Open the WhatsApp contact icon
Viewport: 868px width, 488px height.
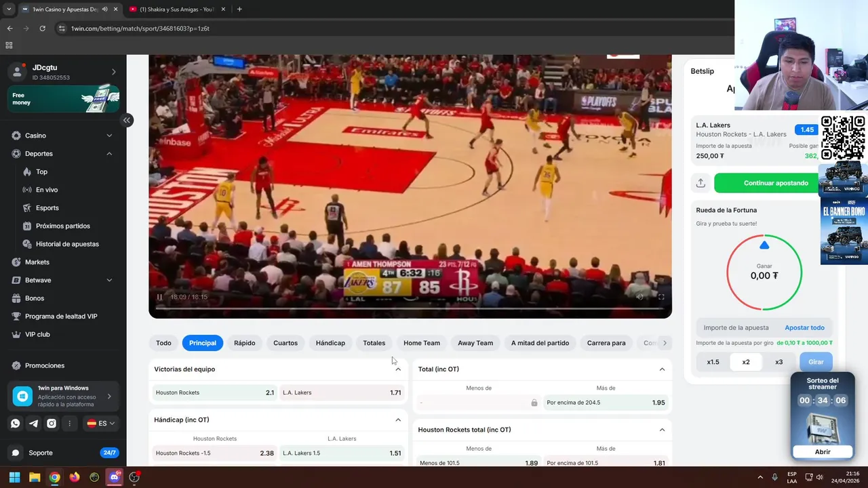click(x=16, y=423)
